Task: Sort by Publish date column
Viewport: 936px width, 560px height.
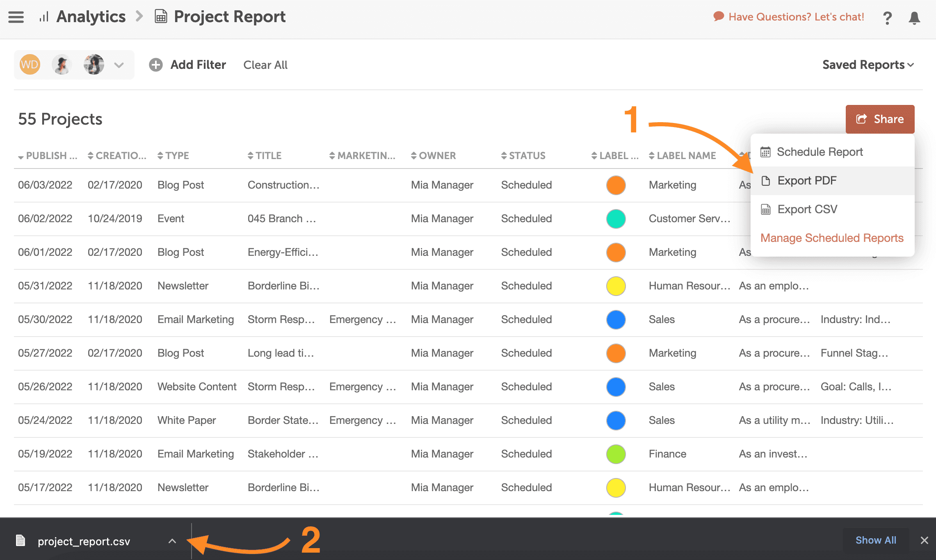Action: [48, 156]
